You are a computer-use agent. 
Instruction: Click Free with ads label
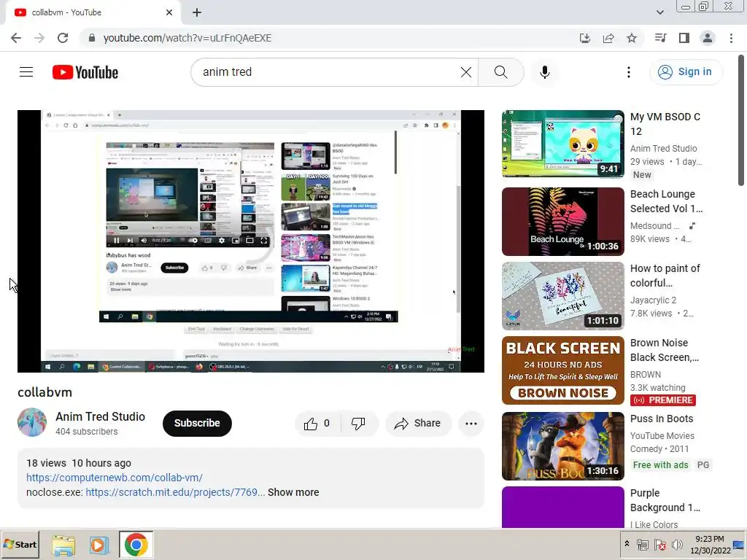[660, 464]
